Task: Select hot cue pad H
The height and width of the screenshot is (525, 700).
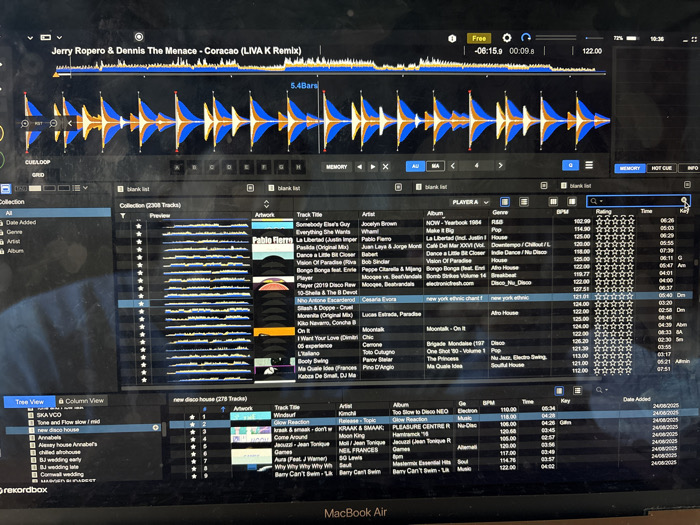Action: click(x=298, y=167)
